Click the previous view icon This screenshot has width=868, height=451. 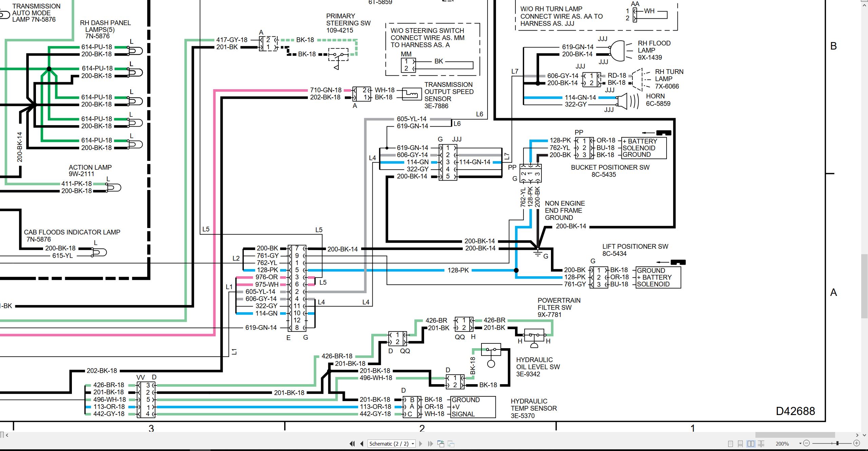[441, 444]
